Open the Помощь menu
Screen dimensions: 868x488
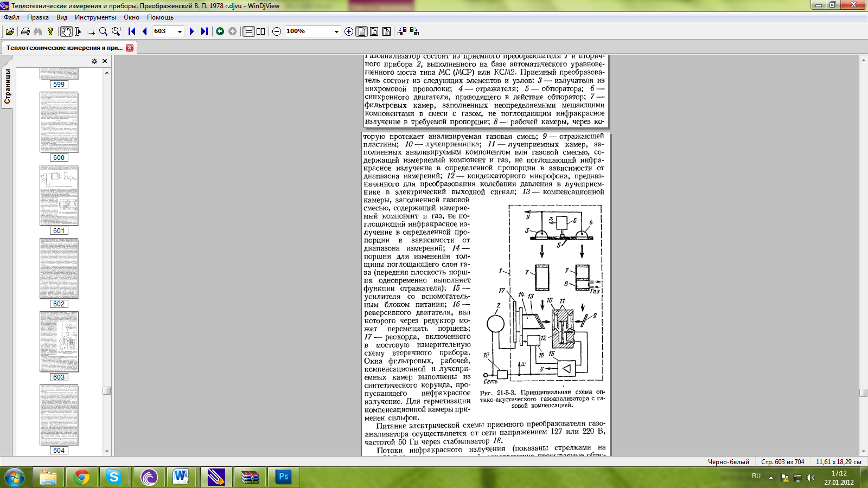pos(160,17)
